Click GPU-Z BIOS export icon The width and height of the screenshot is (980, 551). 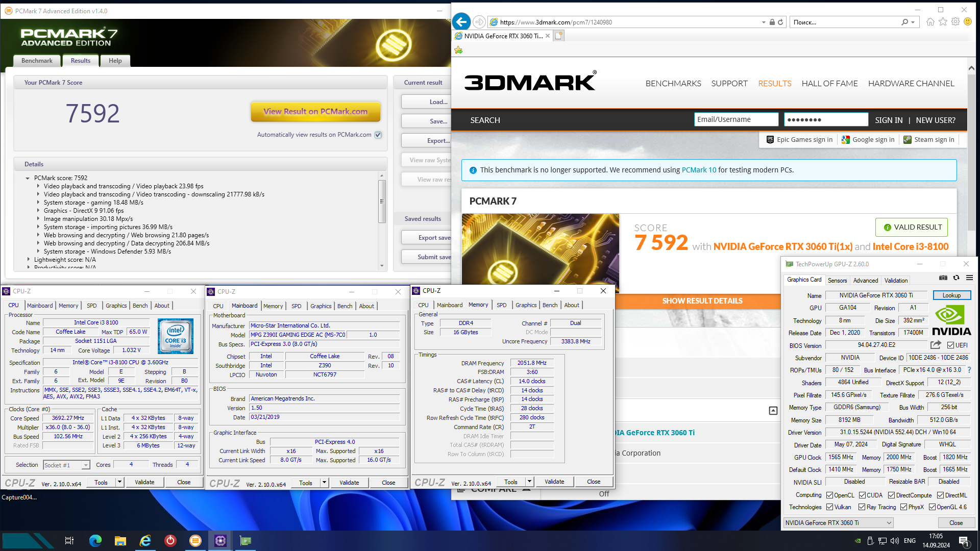click(x=936, y=345)
